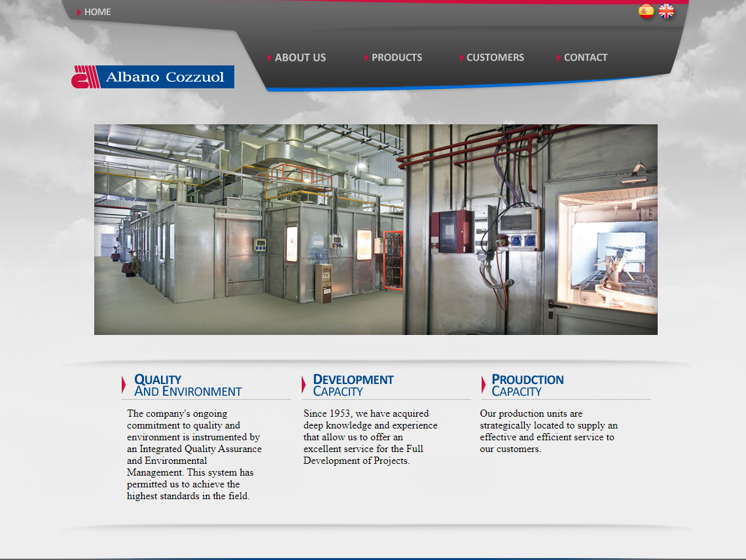
Task: Click the text 'The company's ongoing'
Action: [177, 413]
